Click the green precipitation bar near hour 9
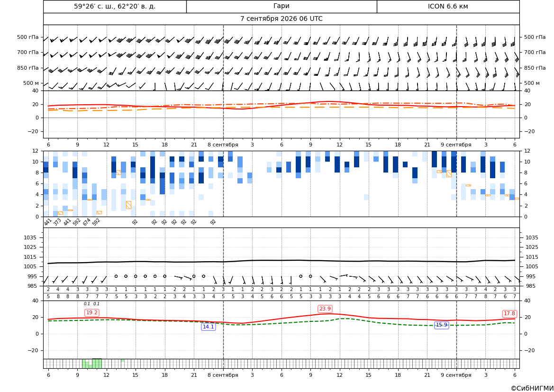The width and height of the screenshot is (554, 392). click(x=84, y=364)
